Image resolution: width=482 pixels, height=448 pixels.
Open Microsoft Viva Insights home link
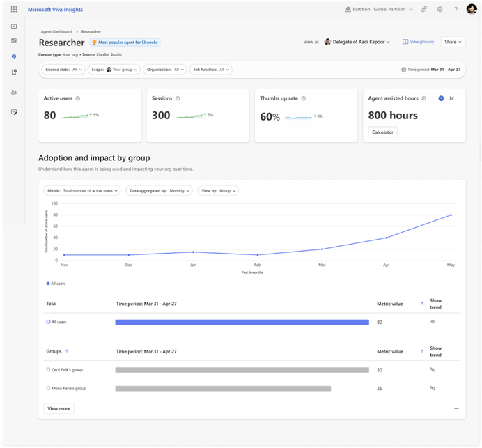tap(55, 10)
